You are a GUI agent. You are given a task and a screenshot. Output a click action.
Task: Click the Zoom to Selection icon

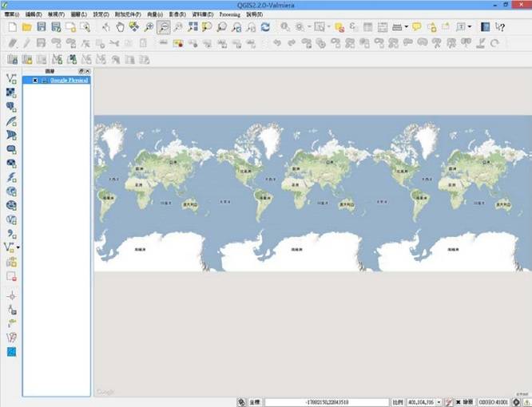coord(207,27)
